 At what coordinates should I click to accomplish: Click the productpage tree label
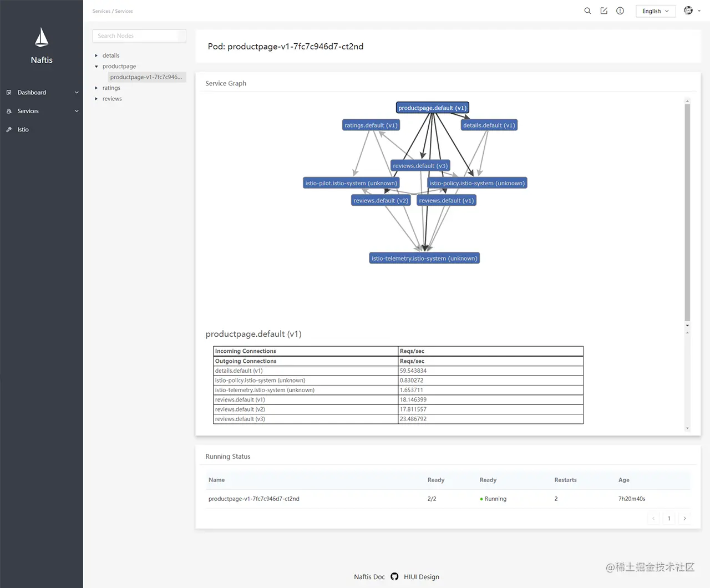(119, 67)
